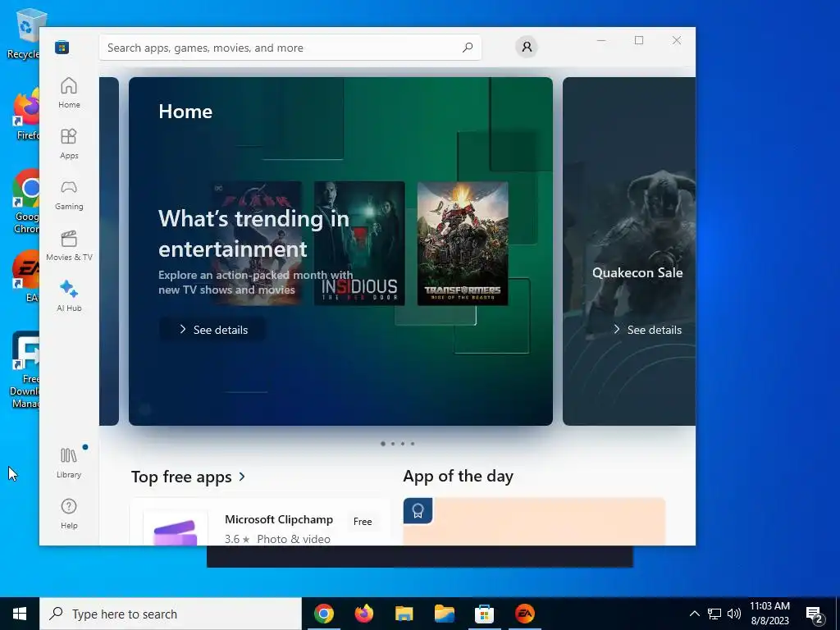
Task: Click See details for Quakecon Sale
Action: click(x=647, y=330)
